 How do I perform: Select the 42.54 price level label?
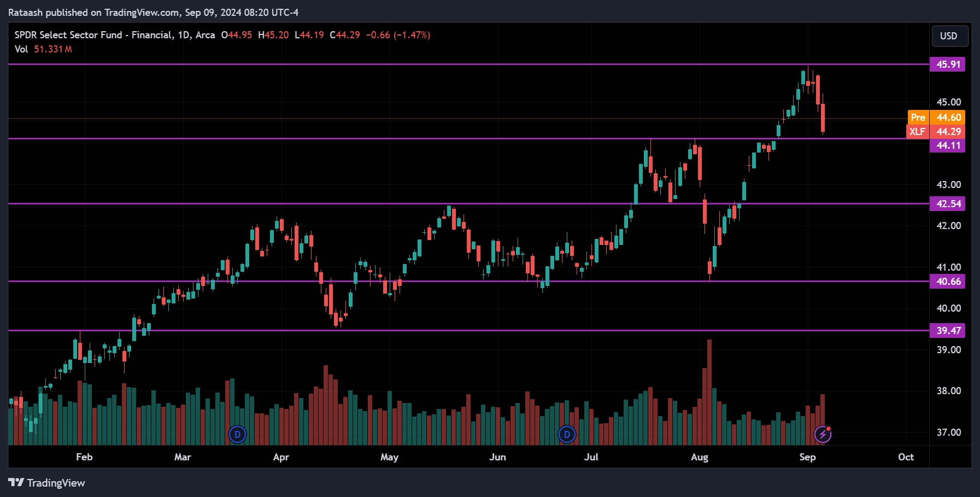click(948, 204)
